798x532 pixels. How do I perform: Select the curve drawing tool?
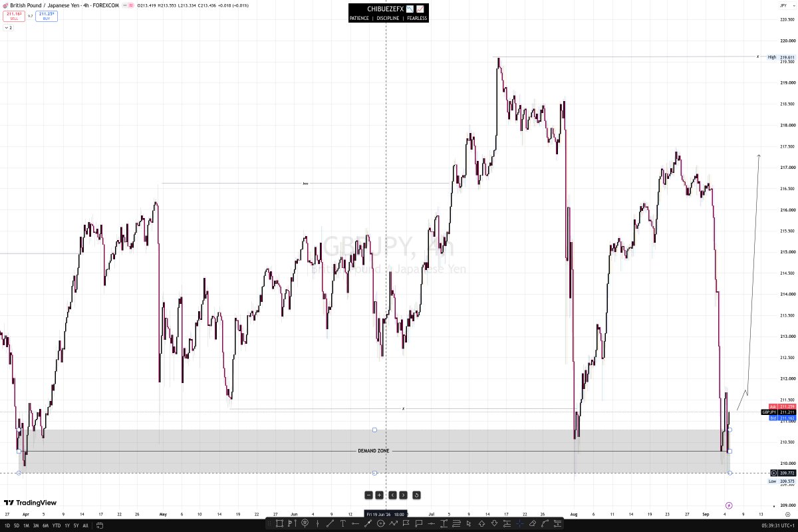pyautogui.click(x=545, y=523)
